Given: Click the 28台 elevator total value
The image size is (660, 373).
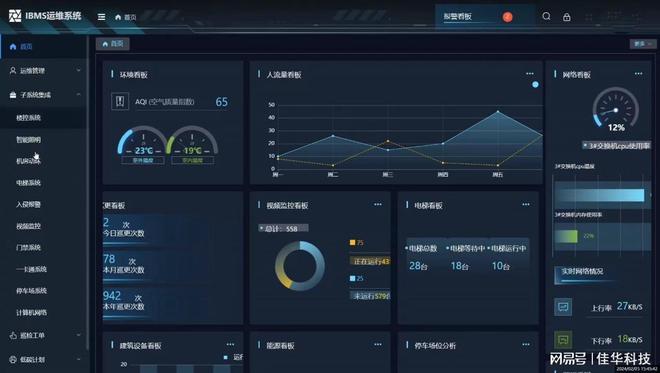Looking at the screenshot, I should tap(418, 266).
